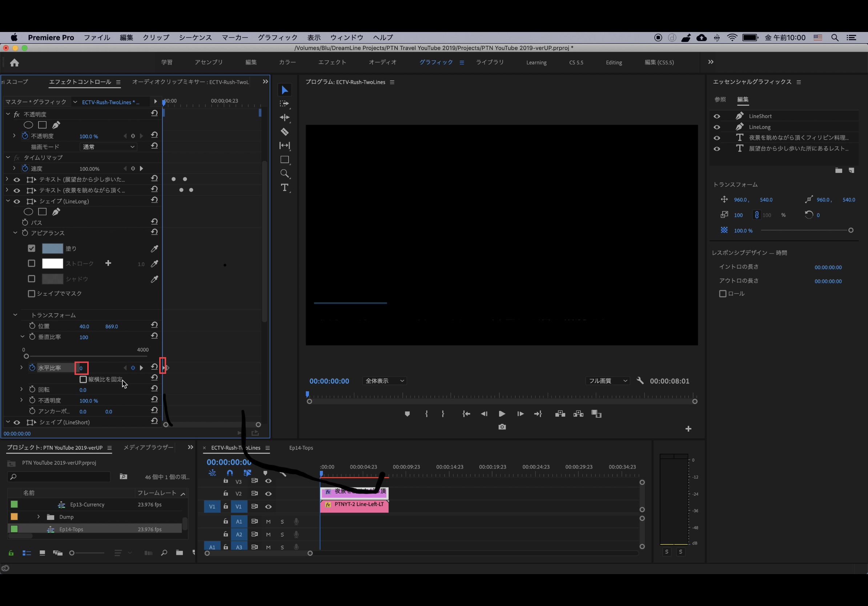Viewport: 868px width, 606px height.
Task: Switch to the Ep14-Tops timeline tab
Action: click(x=301, y=448)
